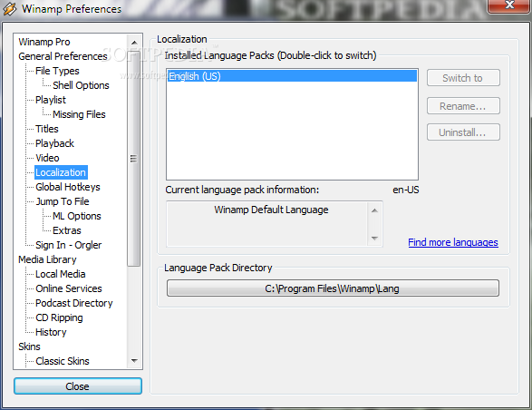Click tree scrollbar down arrow
The height and width of the screenshot is (410, 532).
pyautogui.click(x=134, y=361)
